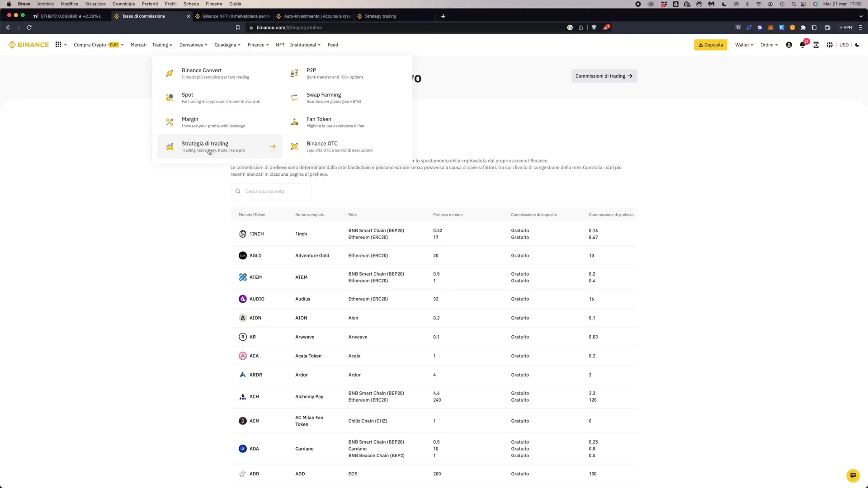The height and width of the screenshot is (488, 868).
Task: Select Margin menu trading option
Action: pos(189,122)
